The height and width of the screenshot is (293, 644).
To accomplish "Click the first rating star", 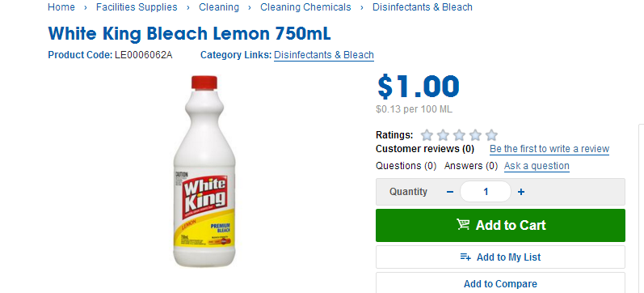I will click(427, 135).
